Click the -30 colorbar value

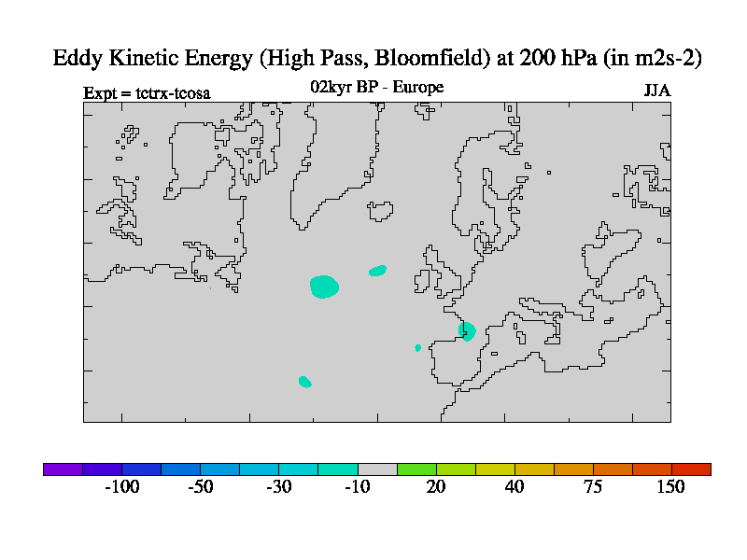[x=278, y=487]
